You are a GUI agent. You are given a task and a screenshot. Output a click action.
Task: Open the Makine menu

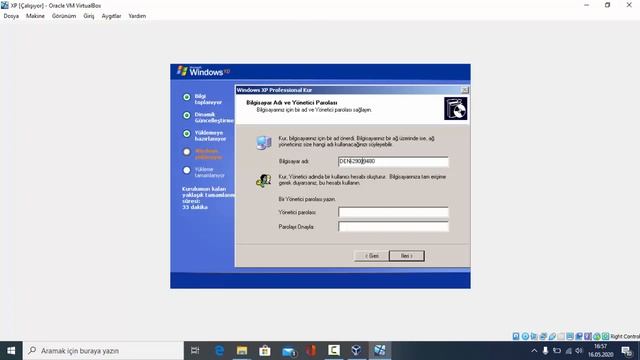pyautogui.click(x=35, y=16)
